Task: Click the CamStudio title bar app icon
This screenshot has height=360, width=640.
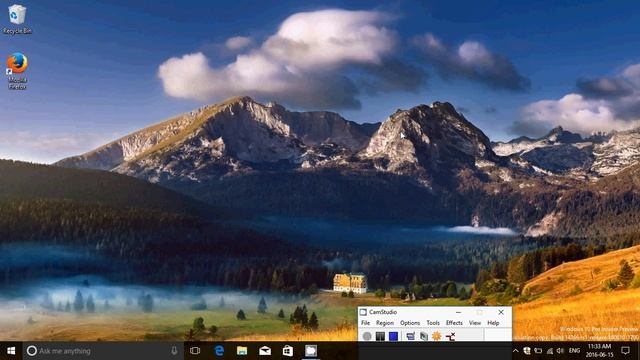Action: 363,312
